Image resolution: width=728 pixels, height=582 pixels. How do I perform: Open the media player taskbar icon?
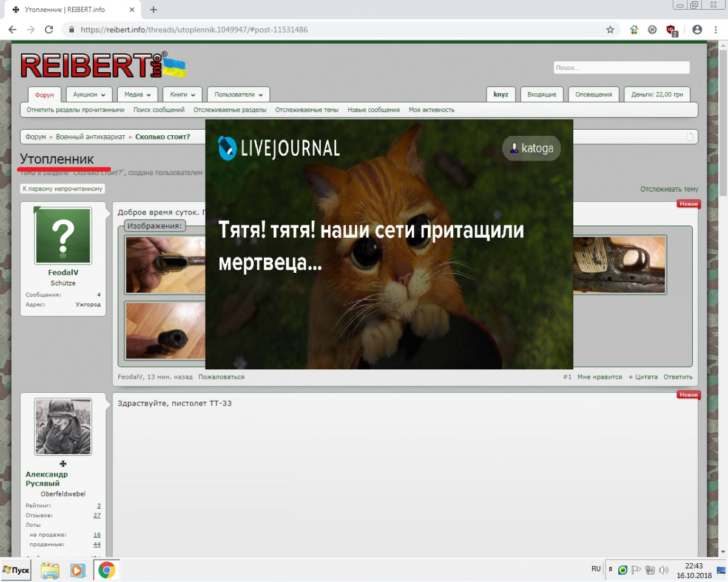coord(78,570)
